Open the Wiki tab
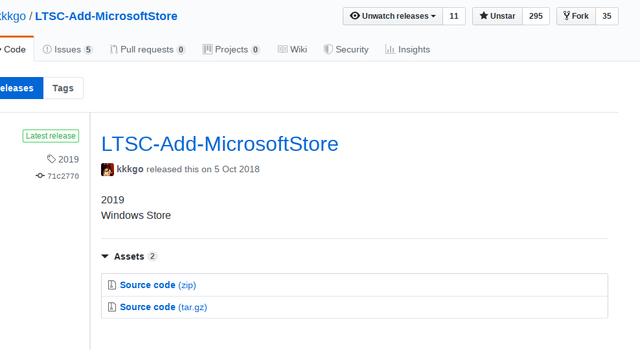The image size is (640, 360). (292, 49)
